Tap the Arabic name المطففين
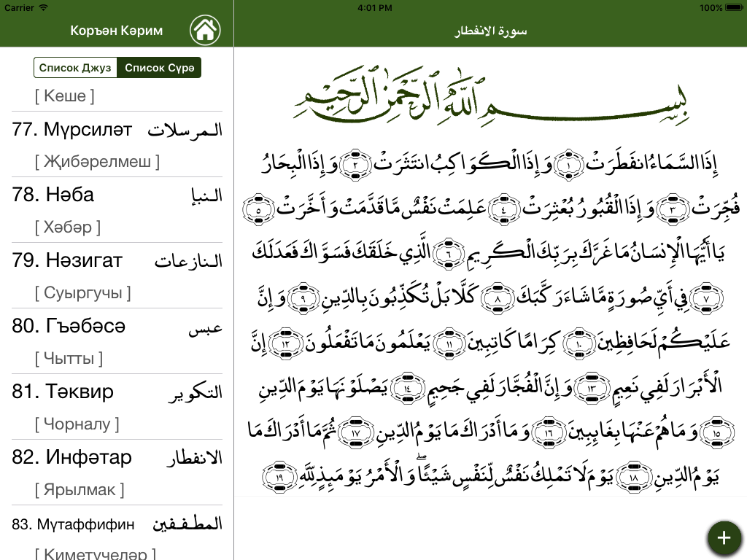 pos(187,524)
